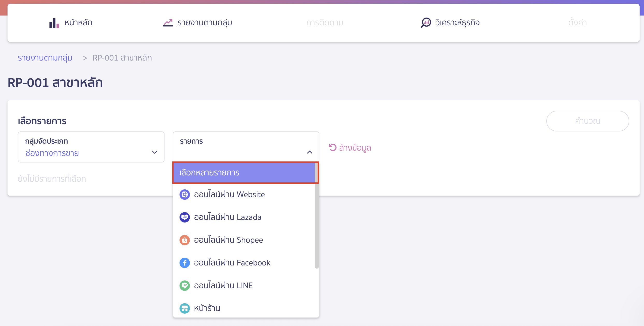
Task: Open the กลุ่มจัดประเภท dropdown
Action: coord(91,147)
